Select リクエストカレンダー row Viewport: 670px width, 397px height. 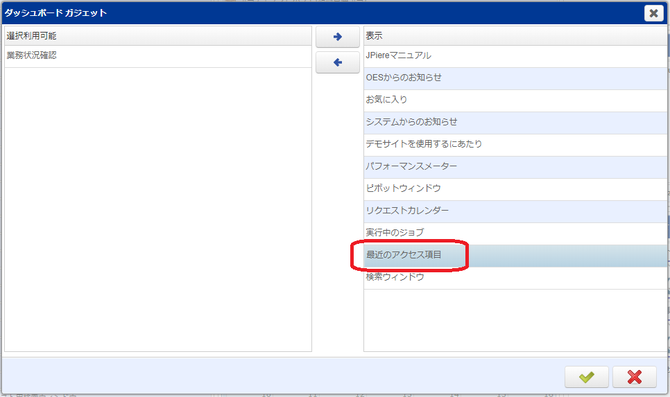tap(515, 212)
